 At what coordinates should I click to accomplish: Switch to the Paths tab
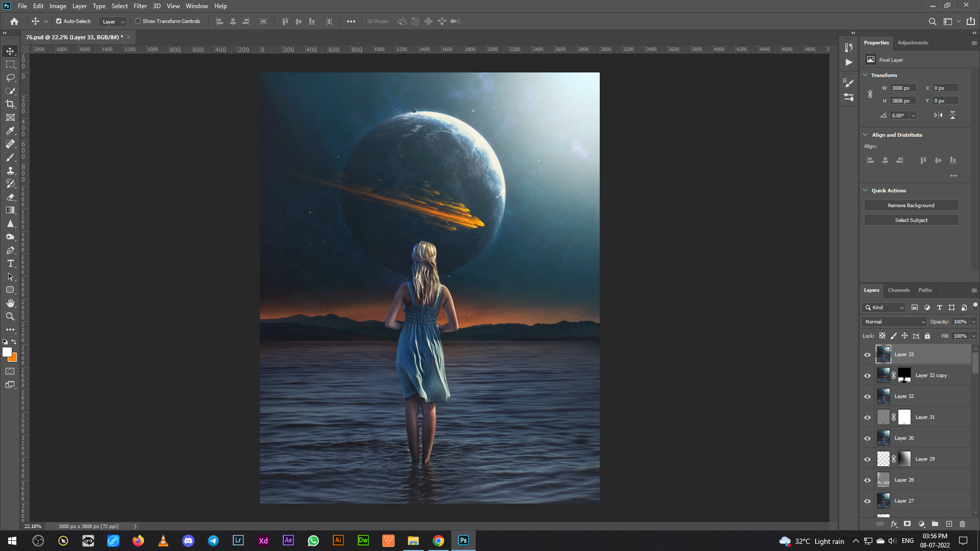coord(925,290)
